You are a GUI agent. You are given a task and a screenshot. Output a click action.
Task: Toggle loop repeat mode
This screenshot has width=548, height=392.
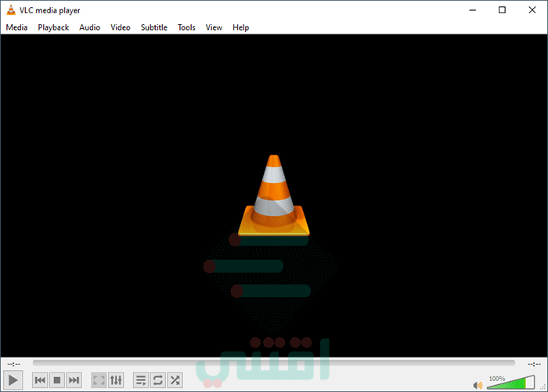coord(158,380)
